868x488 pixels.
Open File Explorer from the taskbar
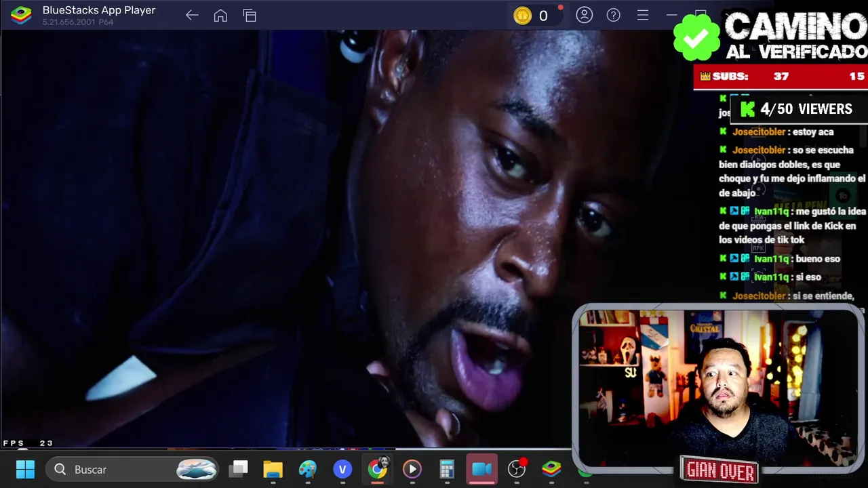[x=273, y=469]
